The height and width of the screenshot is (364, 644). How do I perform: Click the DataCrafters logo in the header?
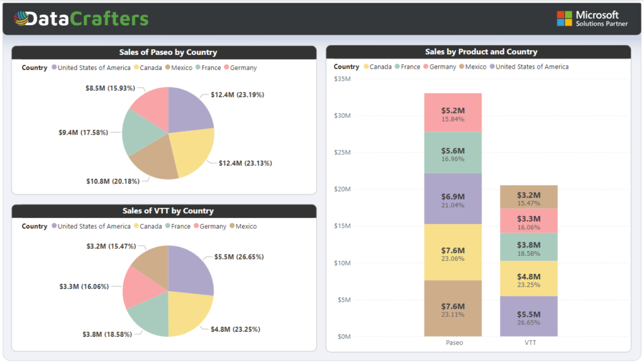tap(81, 19)
